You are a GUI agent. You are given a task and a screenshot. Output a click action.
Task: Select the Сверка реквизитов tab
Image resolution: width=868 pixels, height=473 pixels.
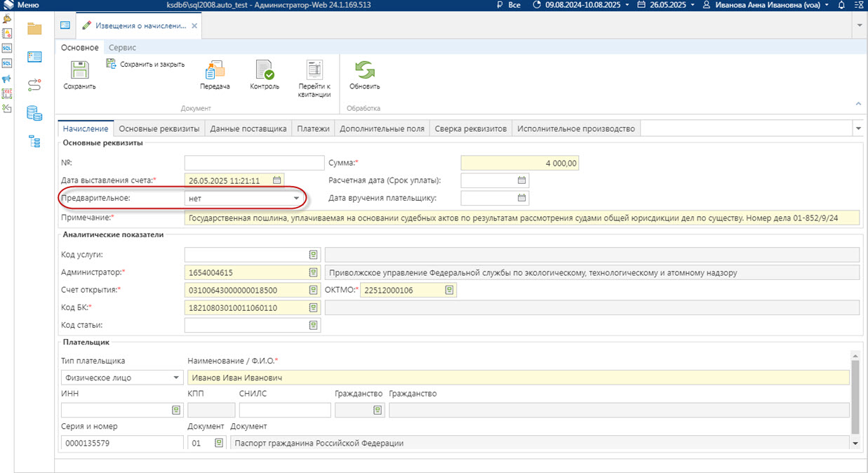[x=471, y=129]
